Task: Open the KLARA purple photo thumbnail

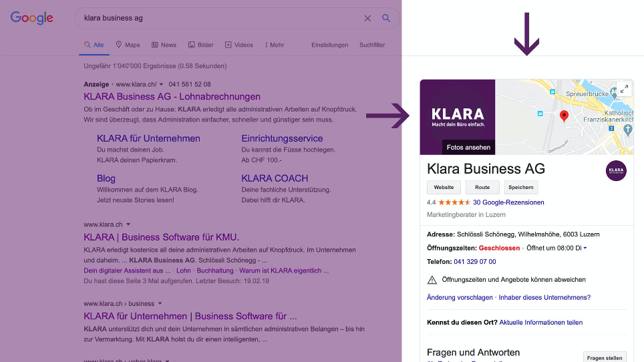Action: tap(458, 117)
